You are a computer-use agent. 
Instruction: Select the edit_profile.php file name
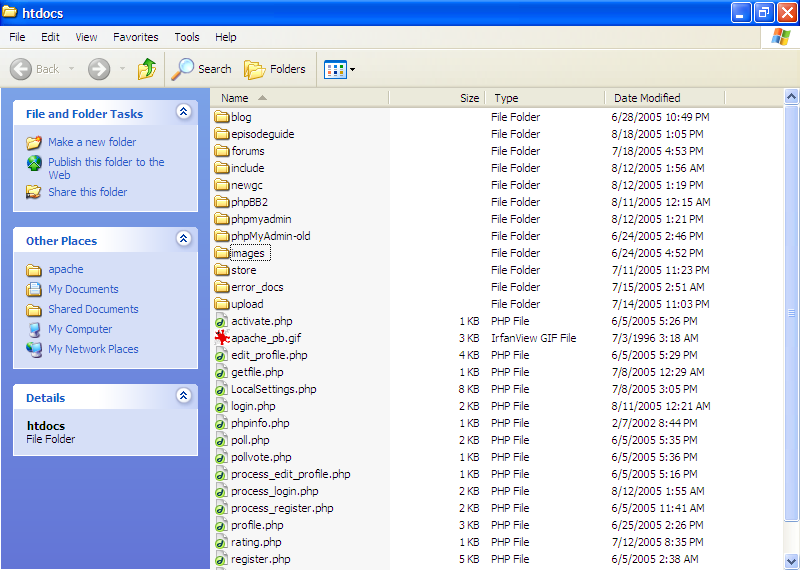pyautogui.click(x=269, y=355)
